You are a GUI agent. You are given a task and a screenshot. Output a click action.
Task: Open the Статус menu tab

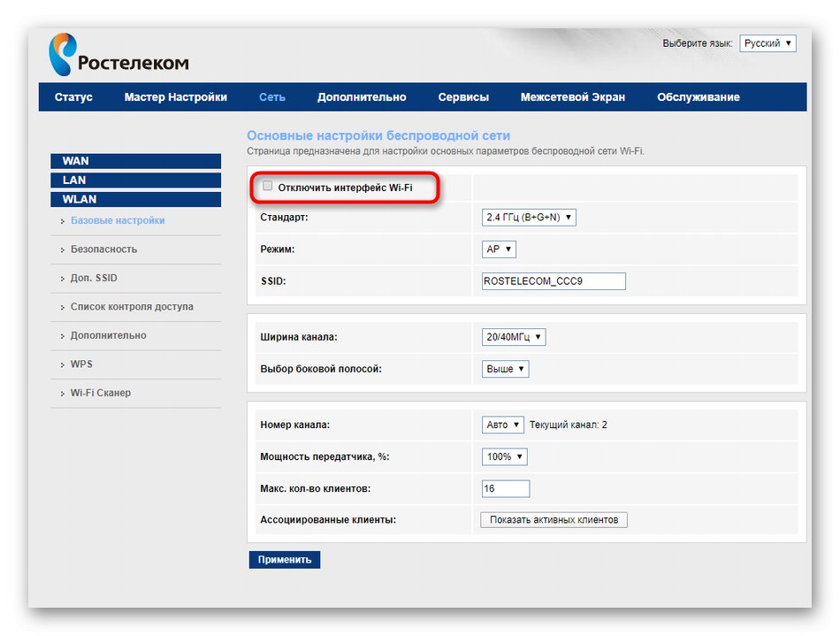(73, 97)
